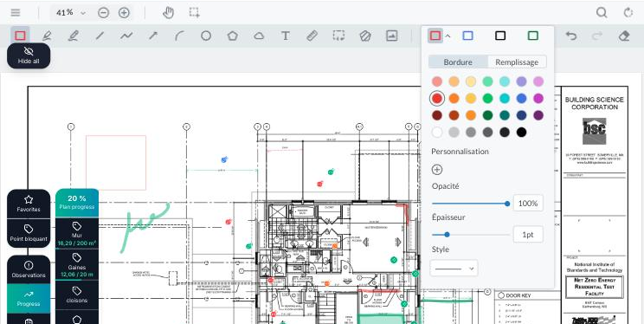Viewport: 644px width, 324px height.
Task: Select the pink rectangle annotation on plan
Action: [x=116, y=163]
